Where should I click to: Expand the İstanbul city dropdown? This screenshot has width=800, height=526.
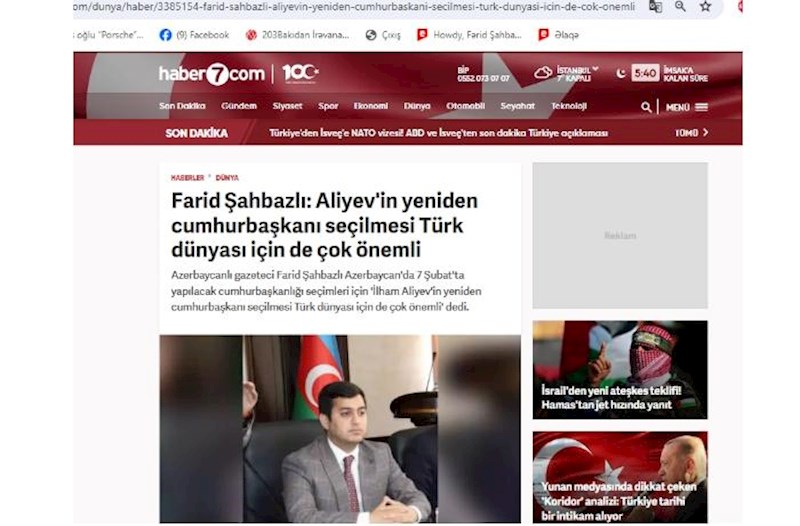(x=595, y=69)
